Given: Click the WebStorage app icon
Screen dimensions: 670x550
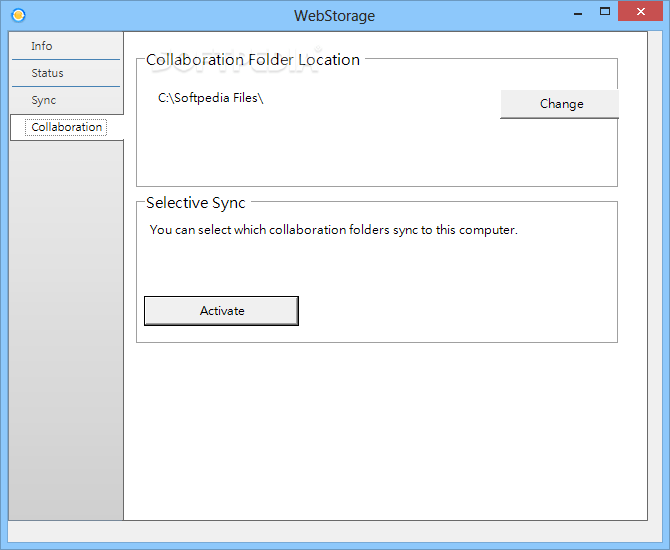Looking at the screenshot, I should pos(18,15).
